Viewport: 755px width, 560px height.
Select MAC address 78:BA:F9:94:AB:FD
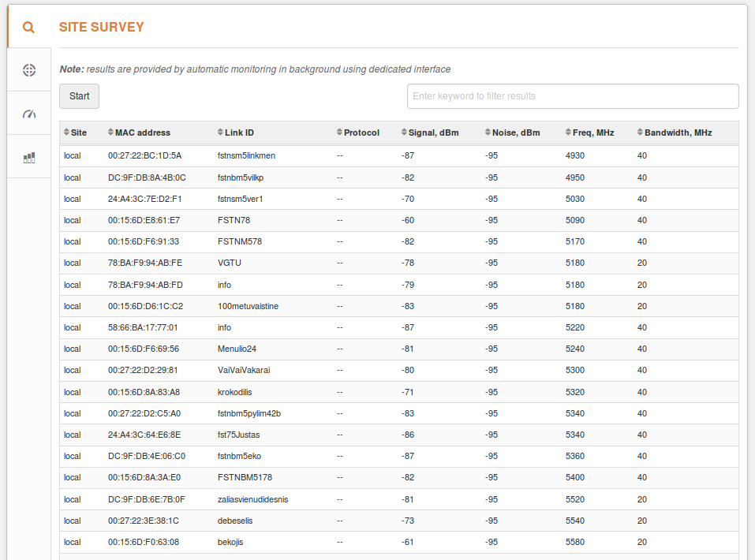tap(145, 285)
